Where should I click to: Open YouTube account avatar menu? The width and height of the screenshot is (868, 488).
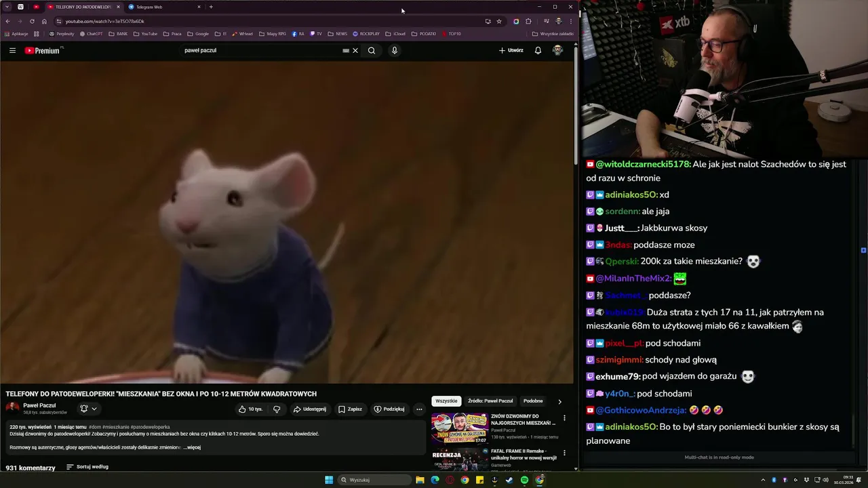557,50
